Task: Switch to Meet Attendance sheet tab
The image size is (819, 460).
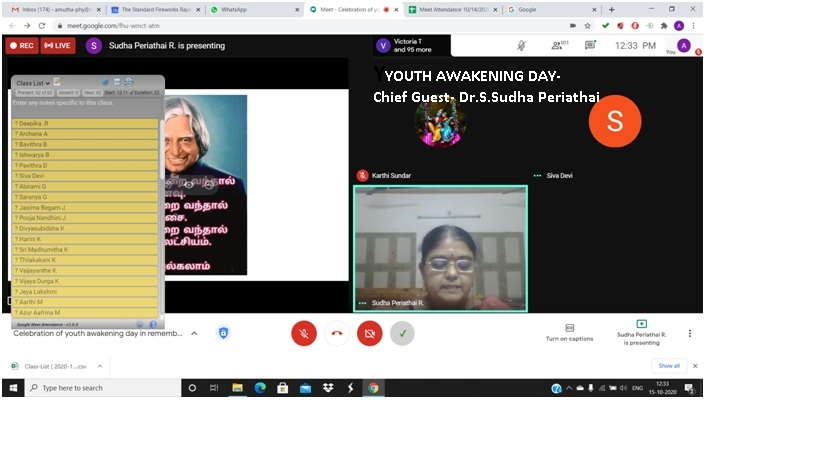Action: 453,9
